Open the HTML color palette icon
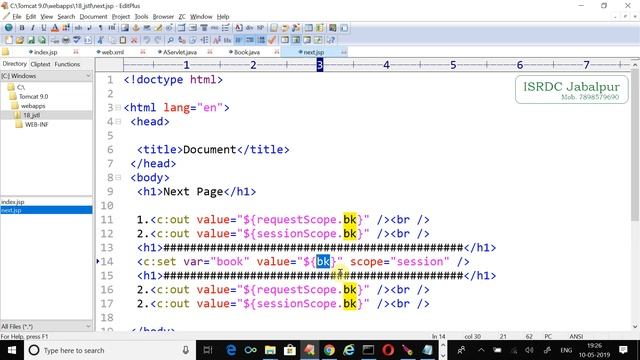 coord(66,28)
